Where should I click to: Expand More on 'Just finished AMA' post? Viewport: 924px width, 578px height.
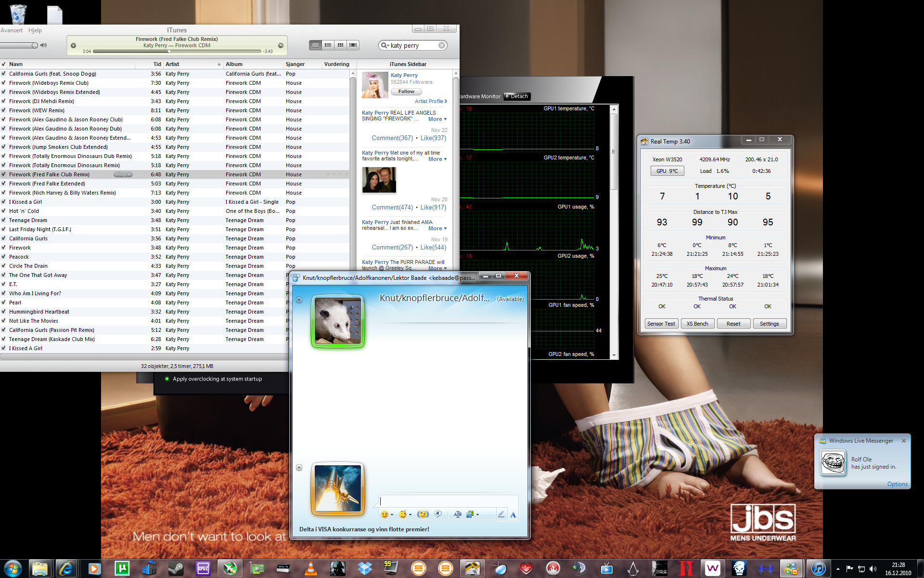[x=437, y=228]
